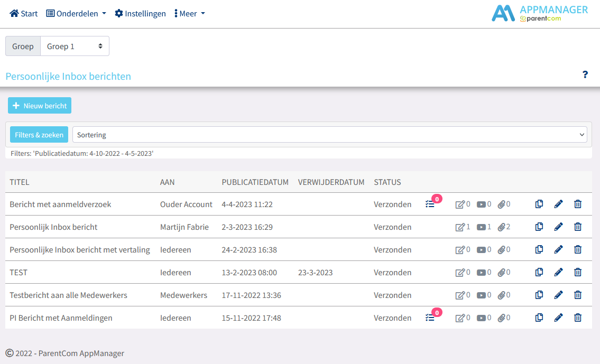Click the VERWIJDERDATUM column header
The width and height of the screenshot is (600, 364).
[331, 182]
